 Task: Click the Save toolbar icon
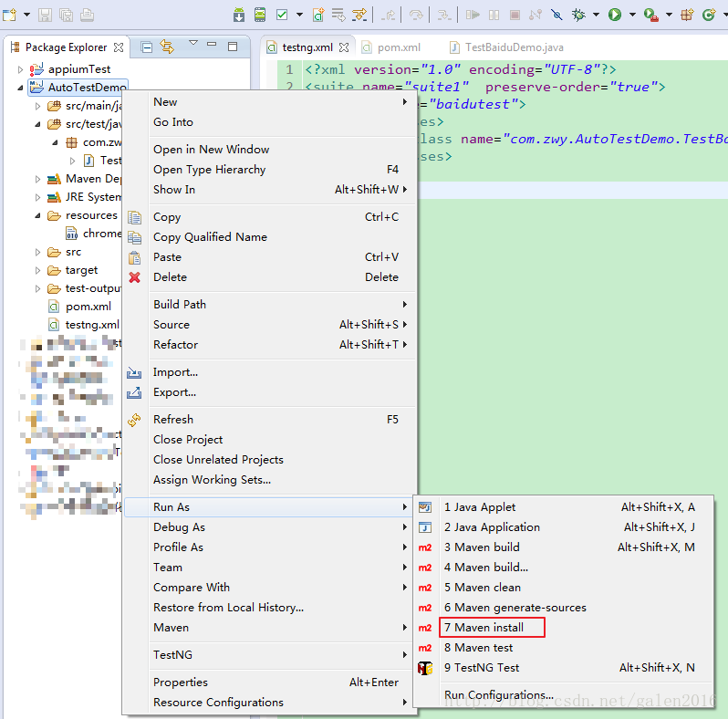click(x=45, y=15)
